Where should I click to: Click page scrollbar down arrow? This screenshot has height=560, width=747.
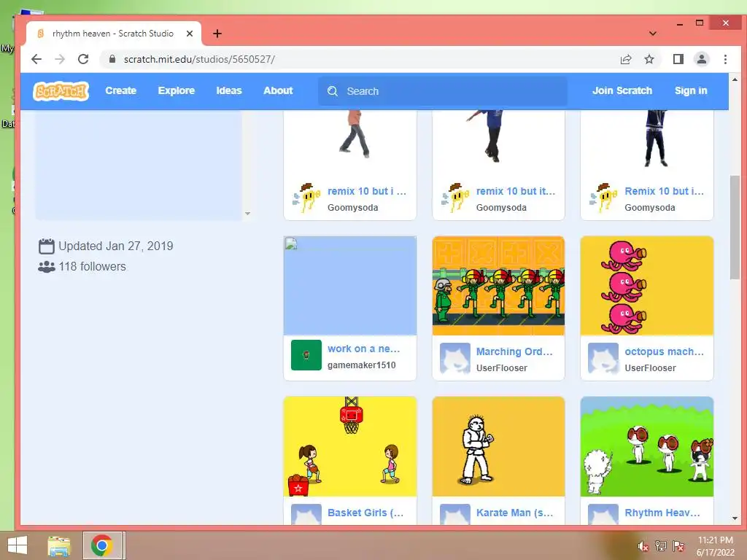coord(735,518)
